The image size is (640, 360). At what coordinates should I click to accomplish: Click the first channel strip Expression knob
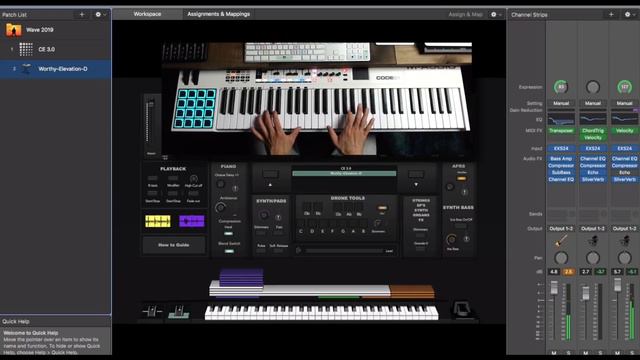point(561,87)
